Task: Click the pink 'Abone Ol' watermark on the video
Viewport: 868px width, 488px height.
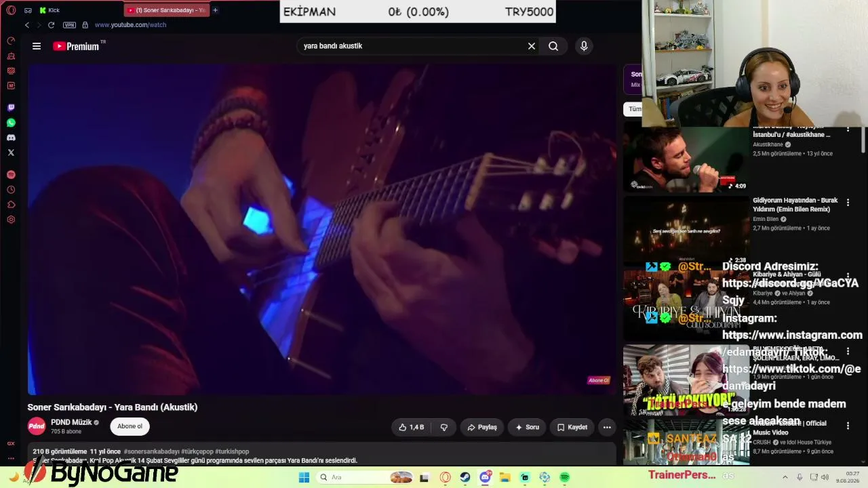Action: click(x=599, y=380)
